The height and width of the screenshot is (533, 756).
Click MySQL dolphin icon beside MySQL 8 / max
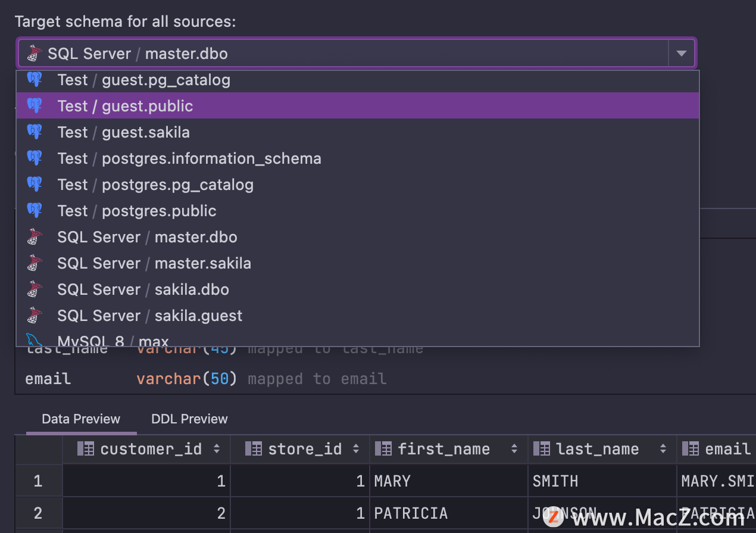(35, 341)
